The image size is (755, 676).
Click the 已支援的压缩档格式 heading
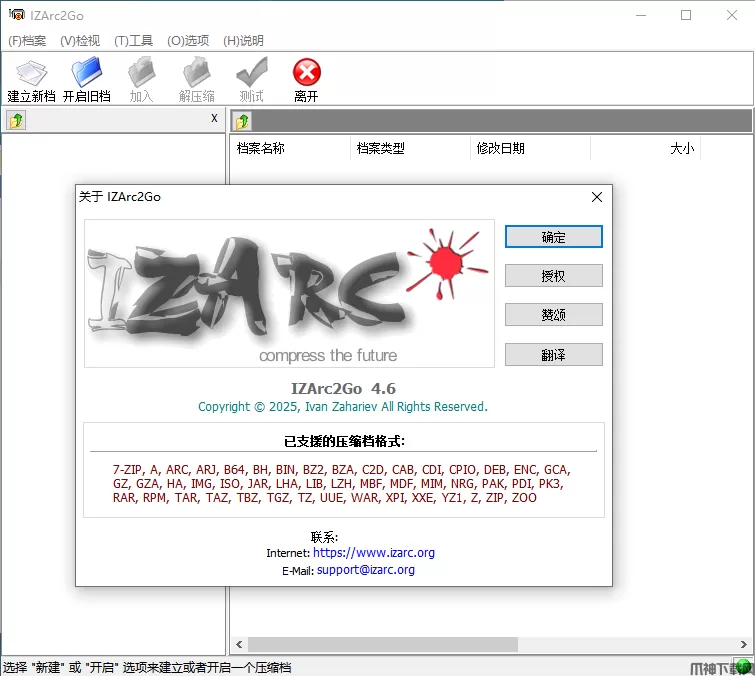(x=344, y=441)
